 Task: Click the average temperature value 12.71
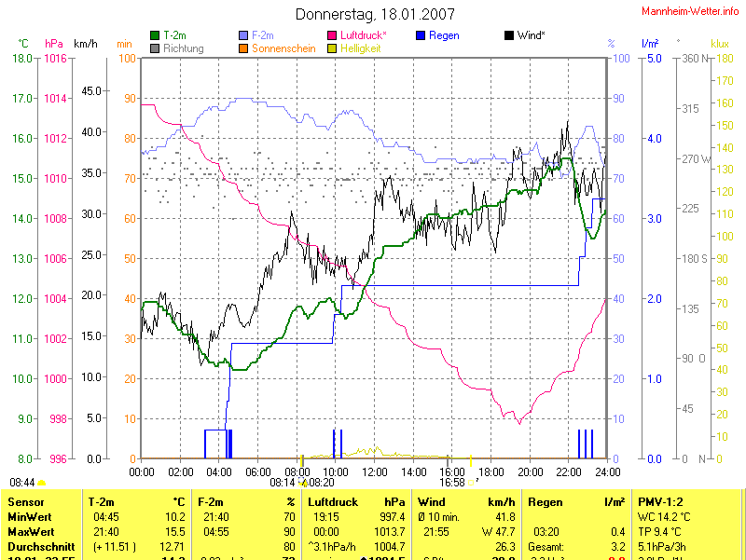[173, 547]
